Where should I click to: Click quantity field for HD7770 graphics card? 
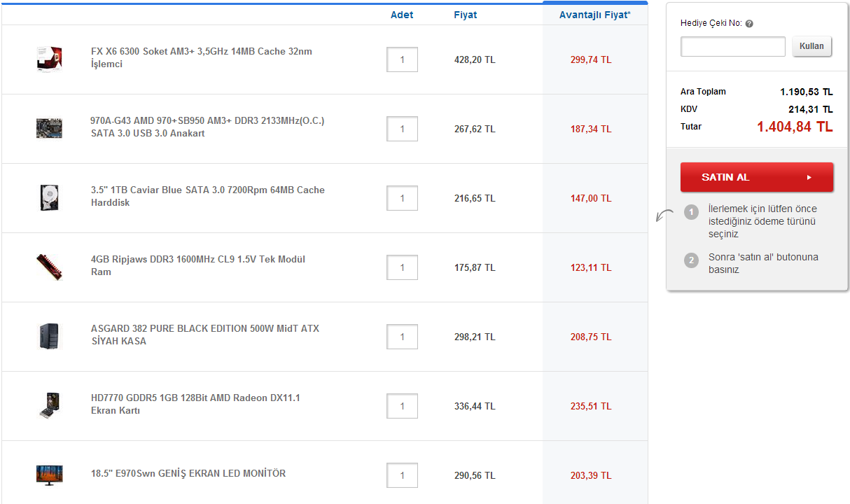[x=402, y=406]
